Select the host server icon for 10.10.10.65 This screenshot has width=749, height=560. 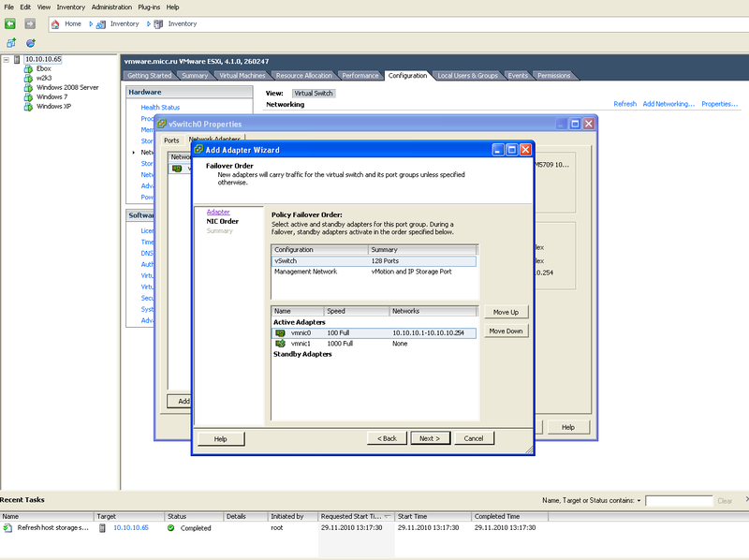(17, 59)
